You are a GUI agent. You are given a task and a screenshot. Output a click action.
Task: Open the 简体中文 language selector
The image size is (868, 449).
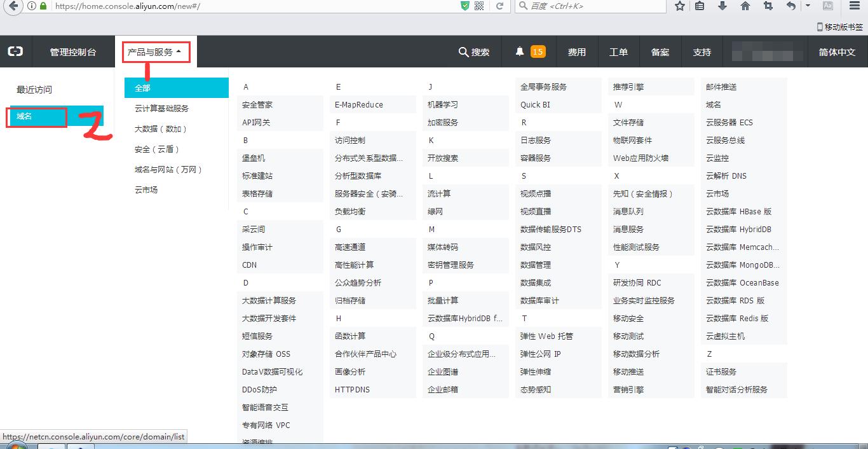837,52
